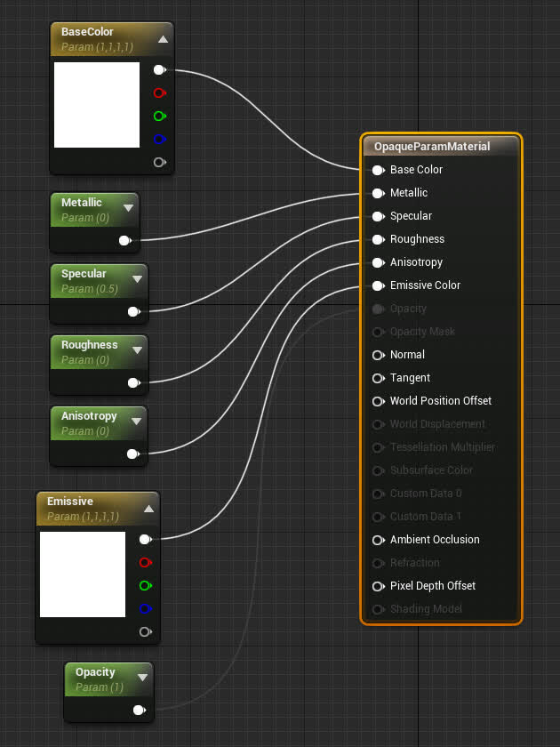Screen dimensions: 560x747
Task: Click the Ambient Occlusion input pin
Action: coord(378,540)
